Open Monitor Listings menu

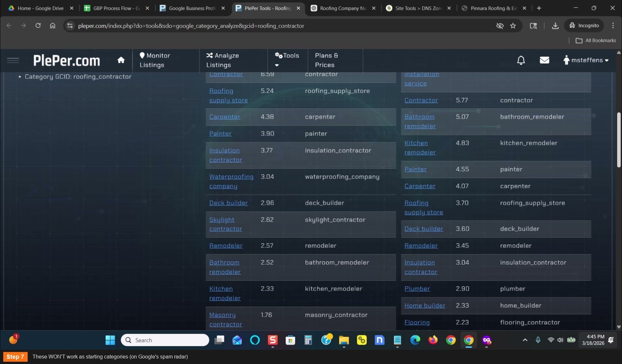coord(155,60)
